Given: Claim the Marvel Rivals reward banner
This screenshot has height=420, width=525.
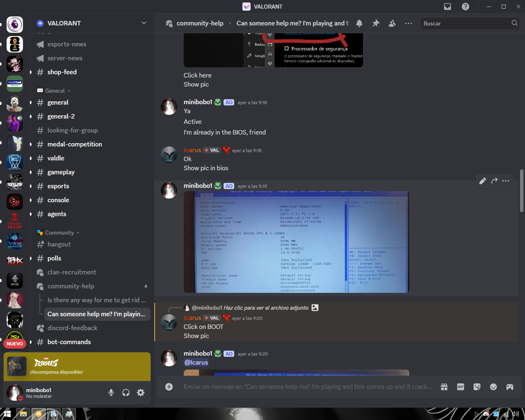Looking at the screenshot, I should click(77, 367).
